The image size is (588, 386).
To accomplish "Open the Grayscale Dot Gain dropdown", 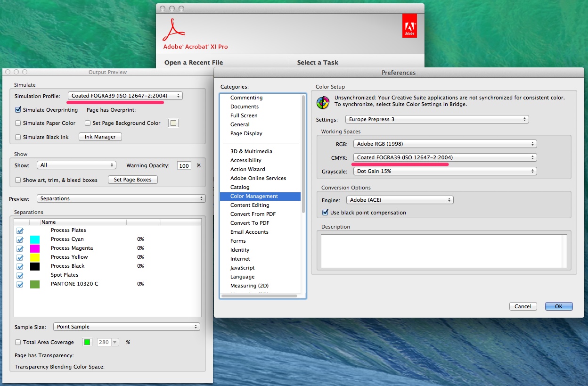I will click(445, 171).
